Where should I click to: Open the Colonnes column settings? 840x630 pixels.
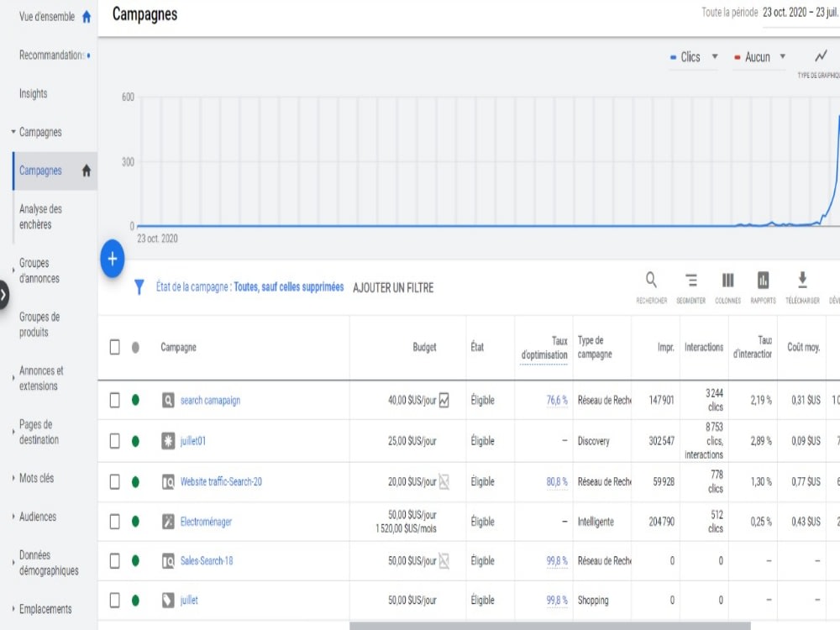[x=727, y=286]
